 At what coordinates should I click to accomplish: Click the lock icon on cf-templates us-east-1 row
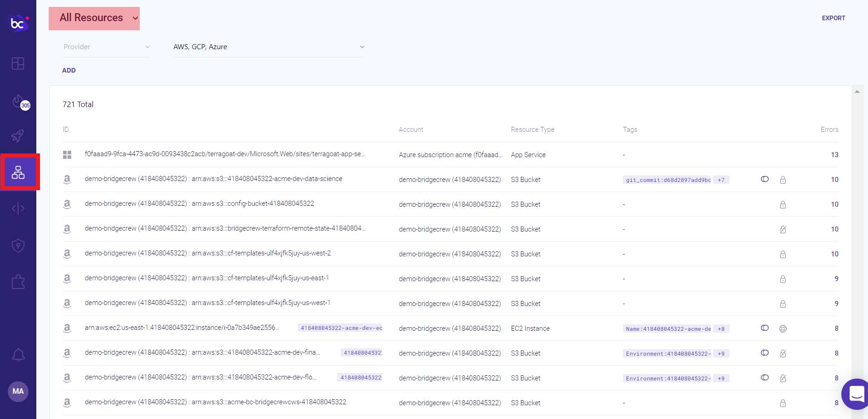[783, 279]
